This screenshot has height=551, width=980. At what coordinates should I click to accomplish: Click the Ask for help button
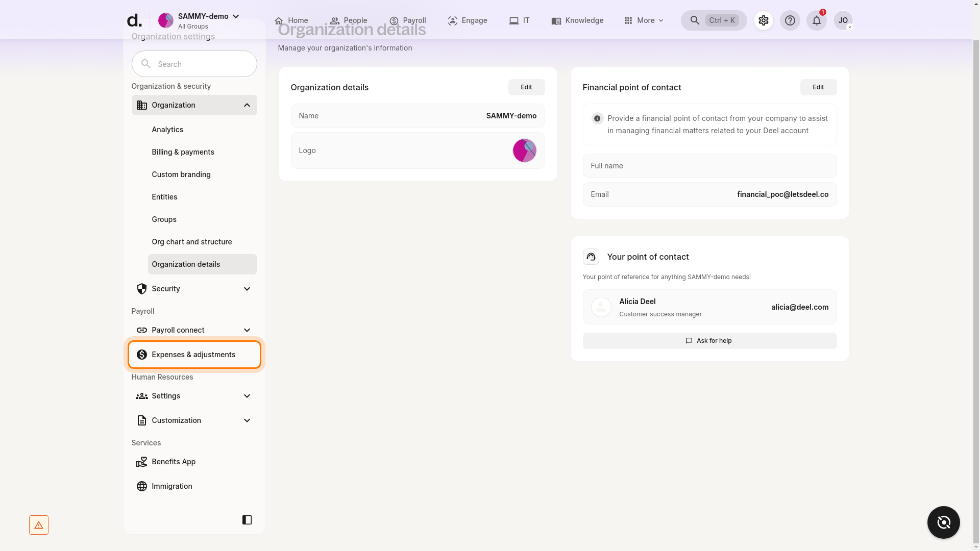709,341
